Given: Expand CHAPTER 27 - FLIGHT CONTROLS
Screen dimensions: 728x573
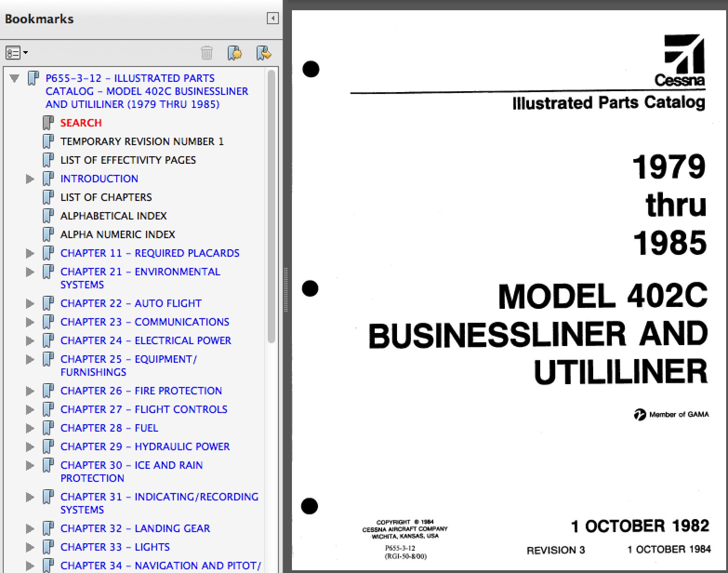Looking at the screenshot, I should 30,409.
